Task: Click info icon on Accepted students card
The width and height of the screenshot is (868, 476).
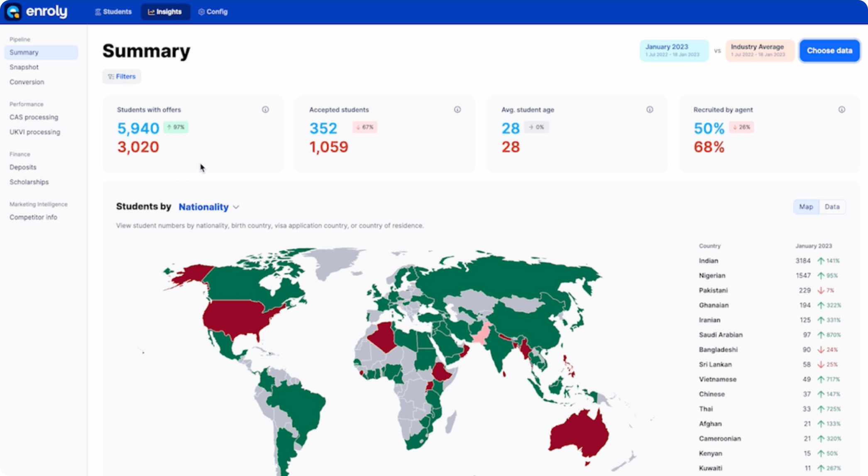Action: click(x=457, y=110)
